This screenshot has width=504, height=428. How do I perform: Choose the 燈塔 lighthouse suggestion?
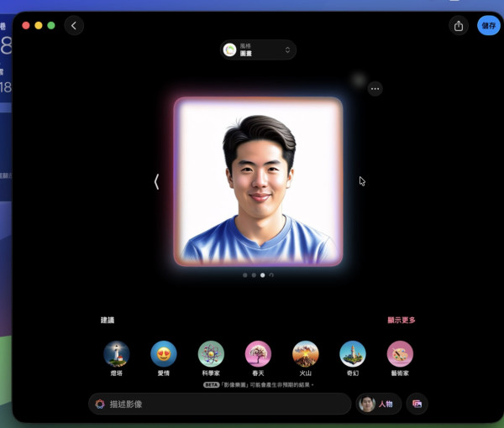[117, 358]
